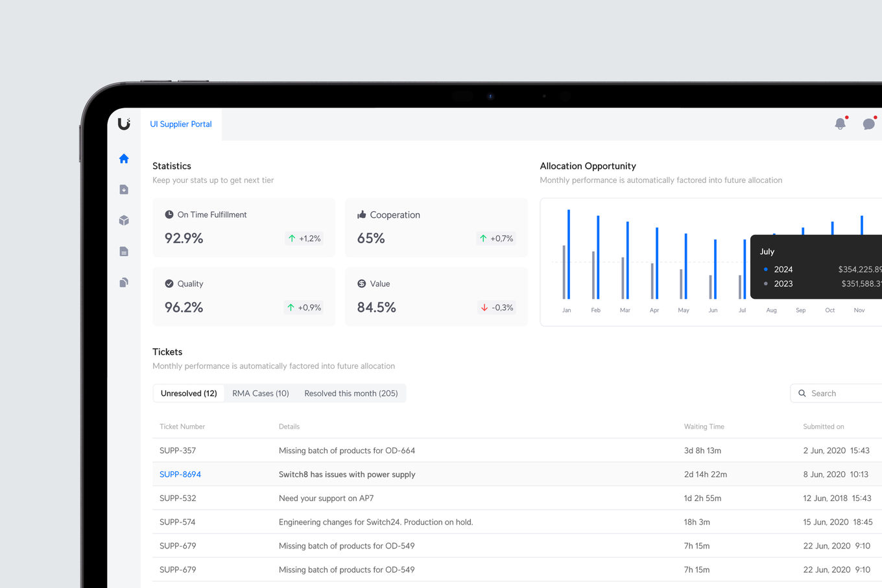Select the RMA Cases (10) tab
The height and width of the screenshot is (588, 882).
pyautogui.click(x=261, y=394)
